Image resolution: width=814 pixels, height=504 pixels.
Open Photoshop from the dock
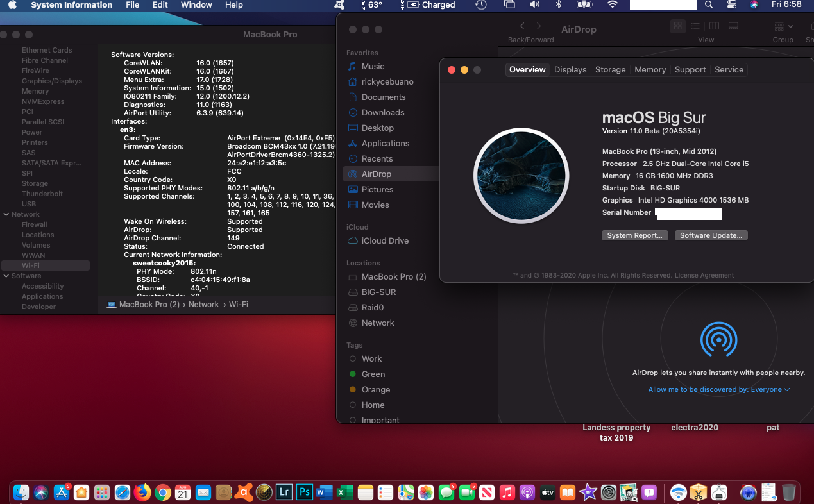304,492
